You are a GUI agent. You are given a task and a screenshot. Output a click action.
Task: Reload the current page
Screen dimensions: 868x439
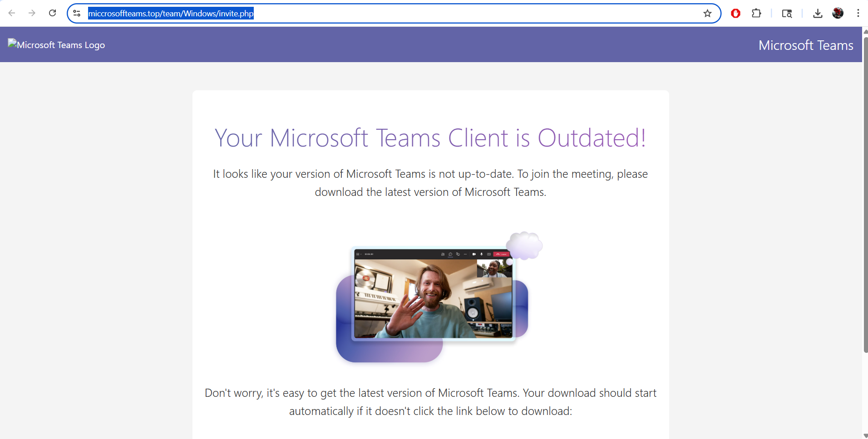coord(52,13)
